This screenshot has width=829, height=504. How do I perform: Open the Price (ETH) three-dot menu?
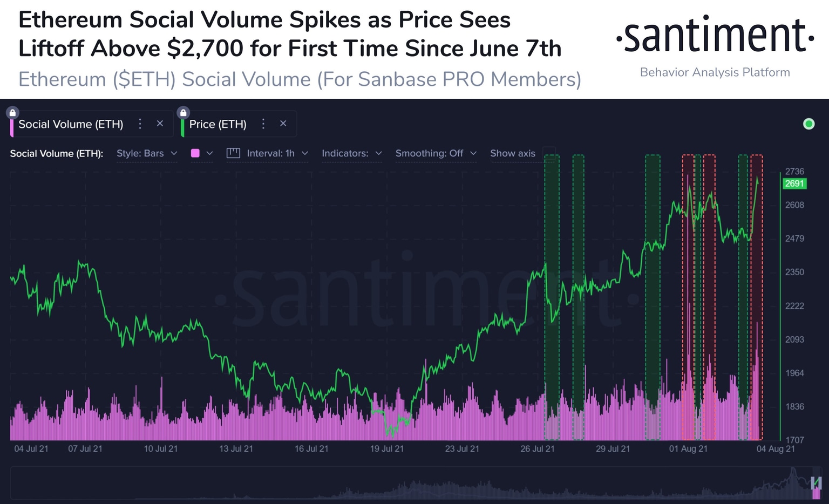pos(263,124)
